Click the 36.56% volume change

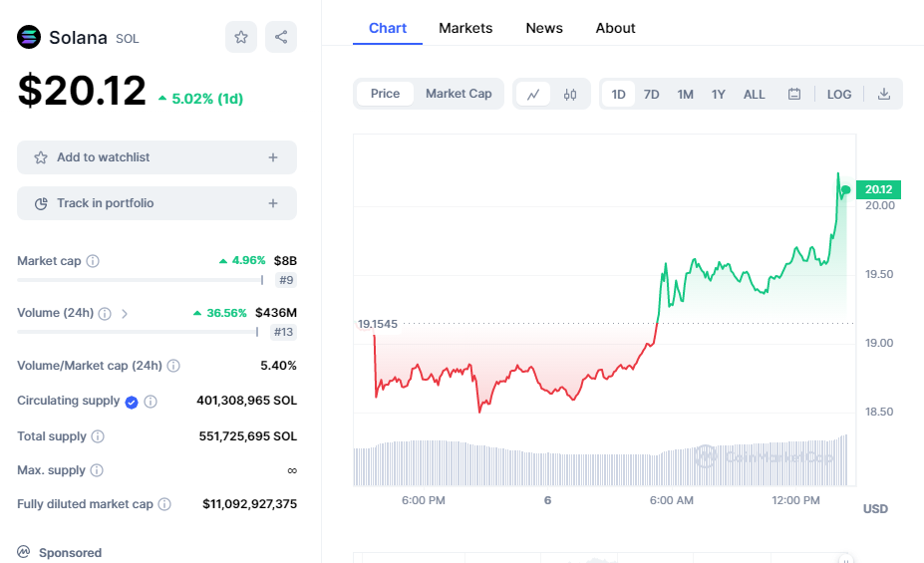pos(220,313)
